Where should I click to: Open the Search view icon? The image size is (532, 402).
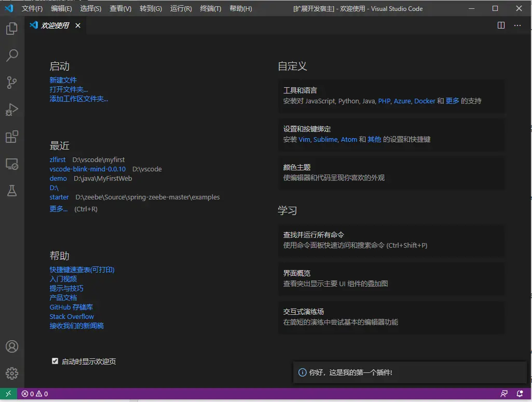[11, 56]
